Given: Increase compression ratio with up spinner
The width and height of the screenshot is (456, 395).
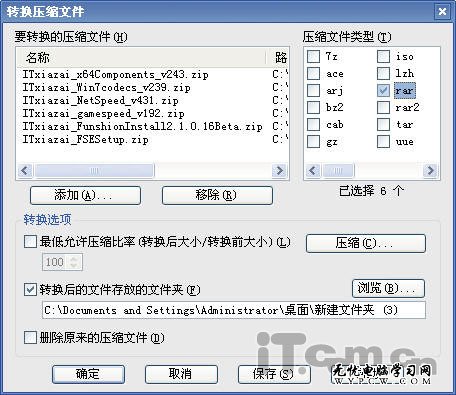Looking at the screenshot, I should tap(75, 258).
